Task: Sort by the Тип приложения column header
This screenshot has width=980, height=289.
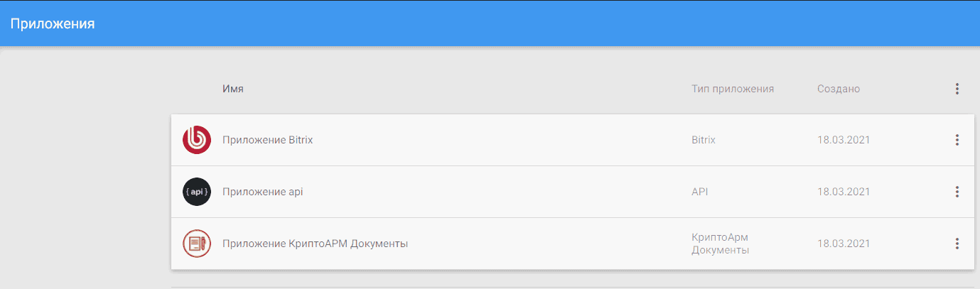Action: tap(733, 89)
